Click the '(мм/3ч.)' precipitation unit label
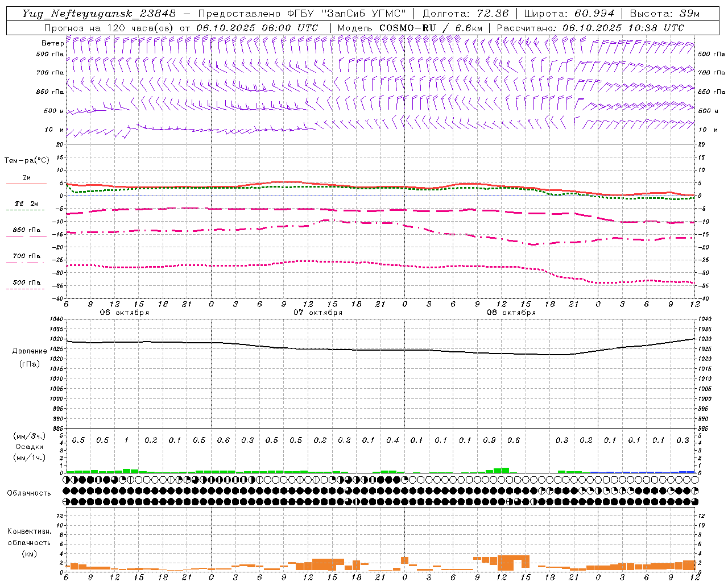The image size is (728, 582). (x=30, y=436)
